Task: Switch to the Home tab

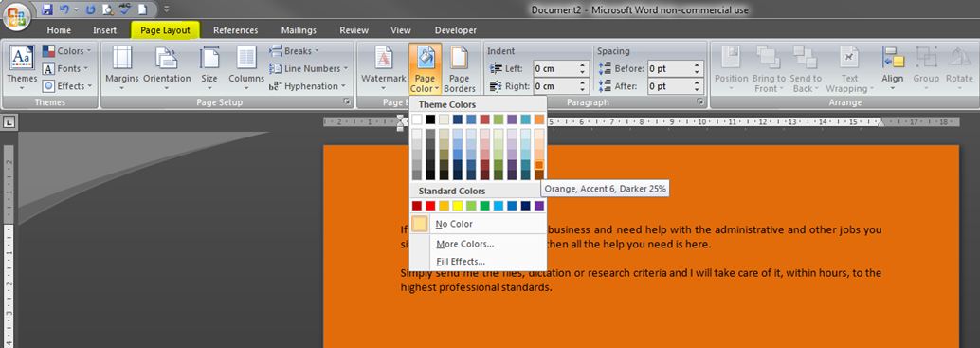Action: click(x=59, y=30)
